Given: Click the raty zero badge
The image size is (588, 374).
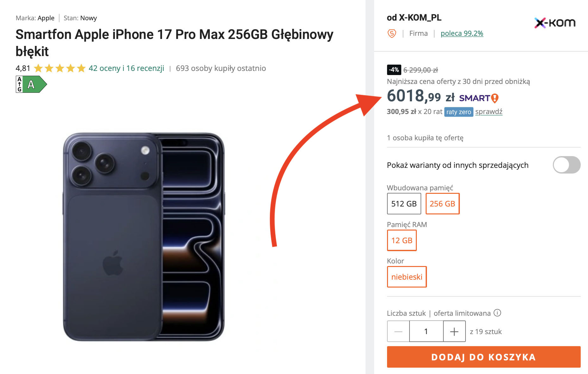Looking at the screenshot, I should [459, 112].
